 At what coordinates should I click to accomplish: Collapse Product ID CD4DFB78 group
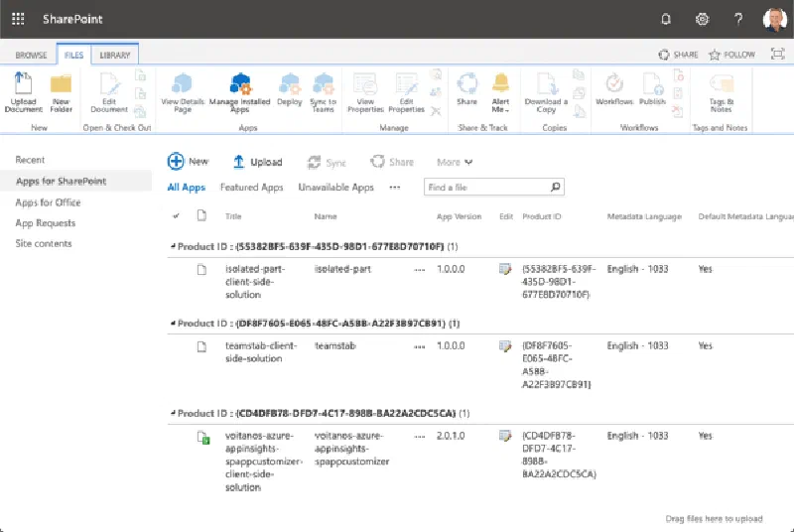(173, 414)
